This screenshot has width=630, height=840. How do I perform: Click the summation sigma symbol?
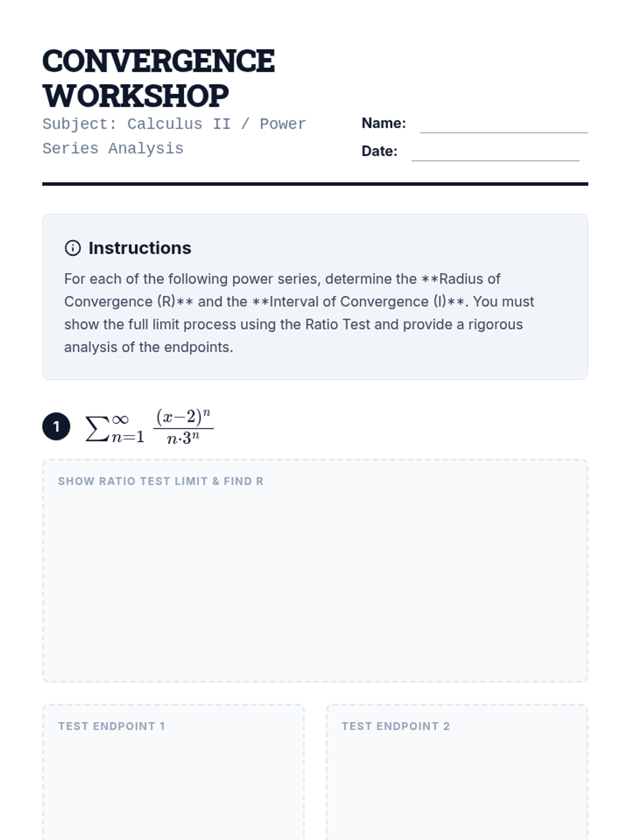tap(97, 428)
